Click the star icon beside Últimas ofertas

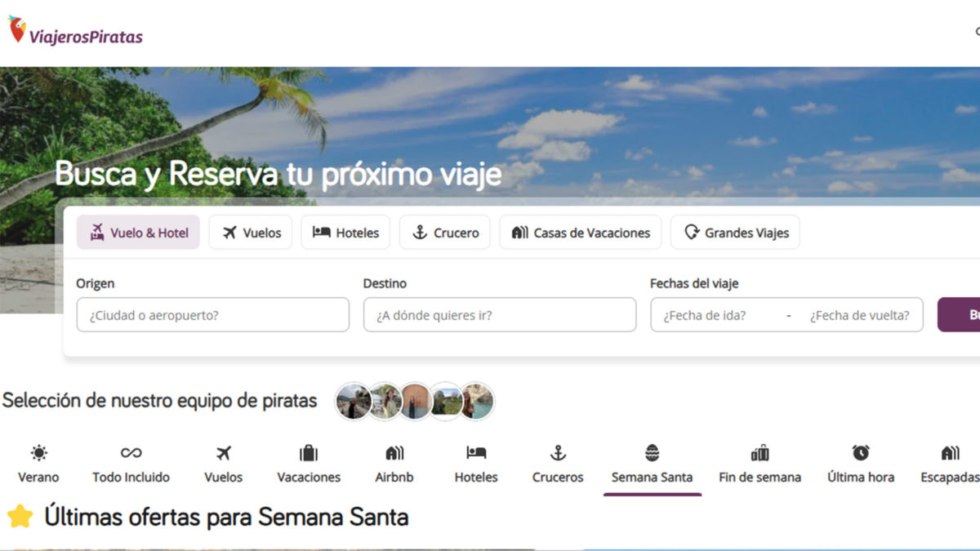point(20,516)
